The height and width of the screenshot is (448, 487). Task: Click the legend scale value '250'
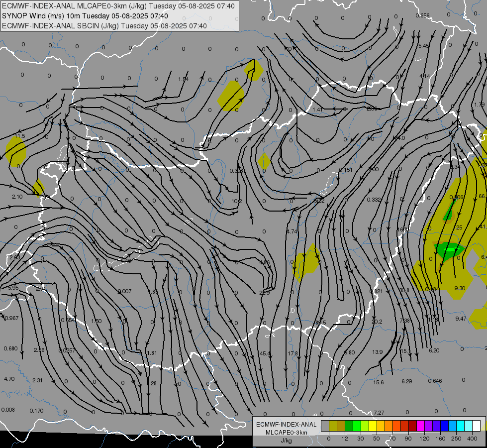456,439
